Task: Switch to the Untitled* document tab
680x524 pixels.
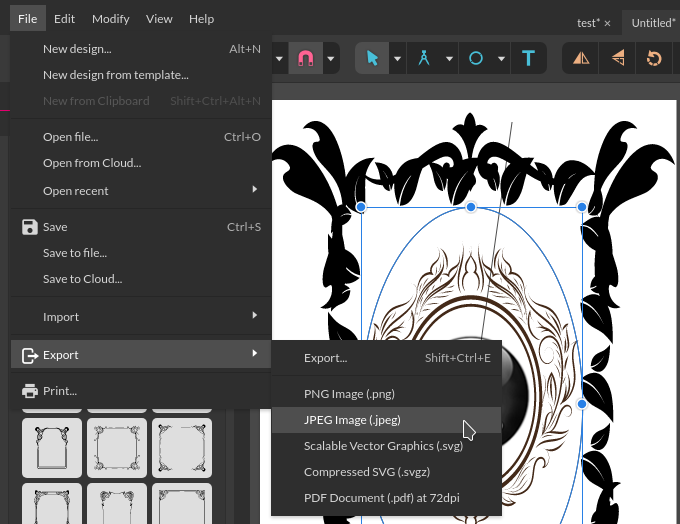Action: (653, 23)
